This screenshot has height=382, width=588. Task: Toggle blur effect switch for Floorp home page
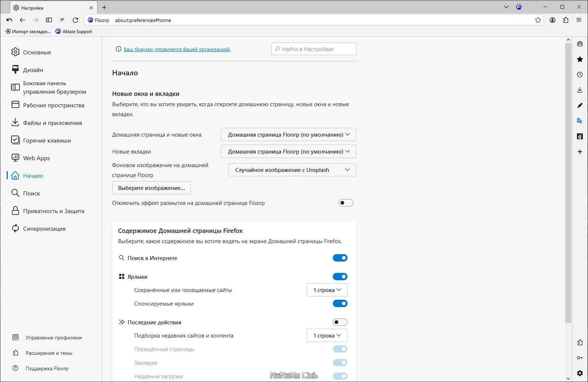(346, 203)
